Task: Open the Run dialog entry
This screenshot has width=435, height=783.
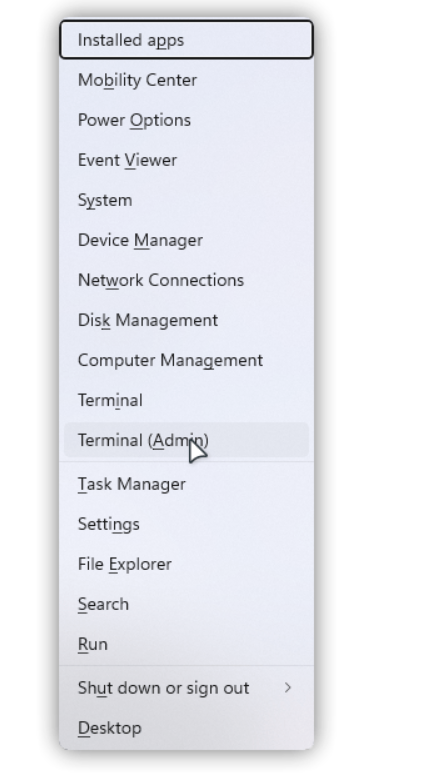Action: coord(186,644)
